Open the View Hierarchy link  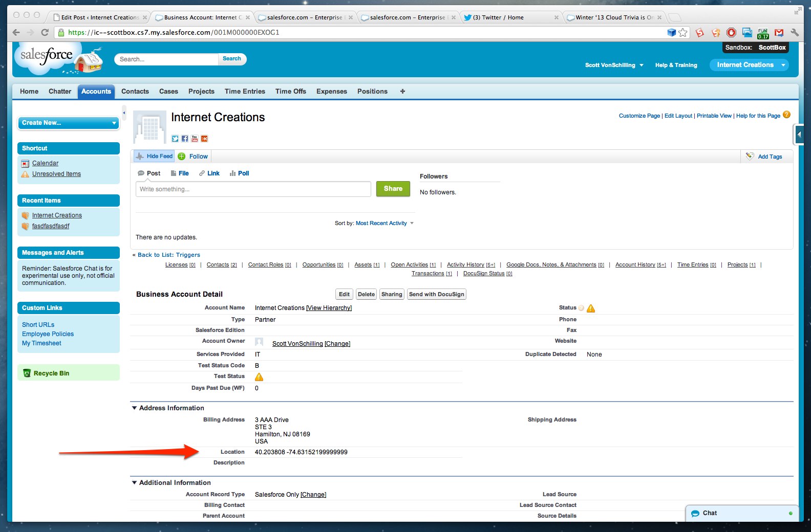coord(329,308)
